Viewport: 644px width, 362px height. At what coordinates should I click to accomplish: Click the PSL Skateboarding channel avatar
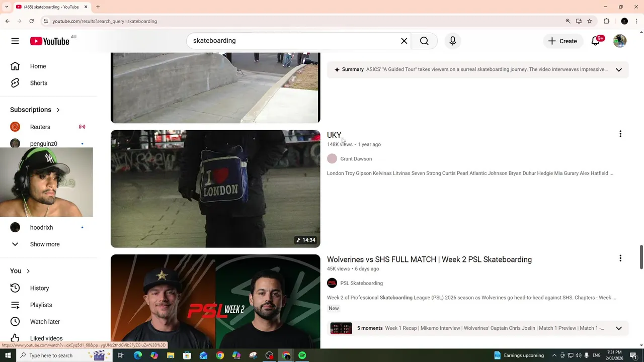pos(332,283)
